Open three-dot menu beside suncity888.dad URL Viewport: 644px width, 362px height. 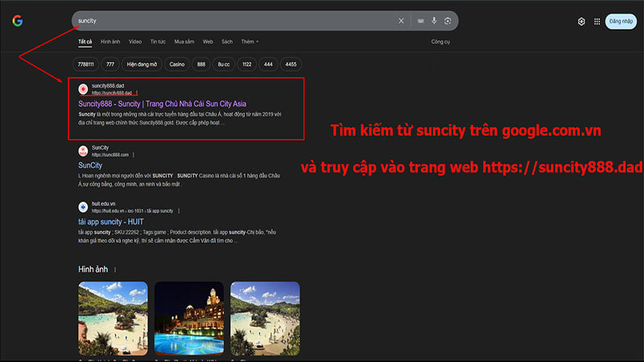[x=137, y=93]
